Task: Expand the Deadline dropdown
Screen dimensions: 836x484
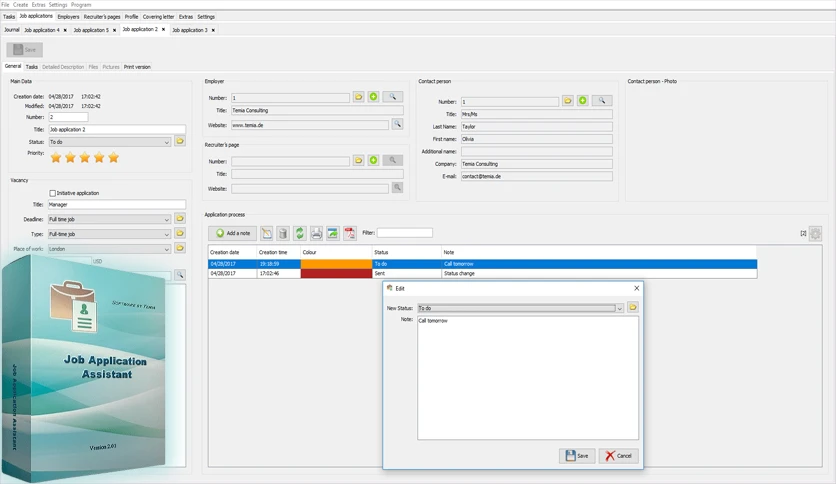Action: click(109, 220)
